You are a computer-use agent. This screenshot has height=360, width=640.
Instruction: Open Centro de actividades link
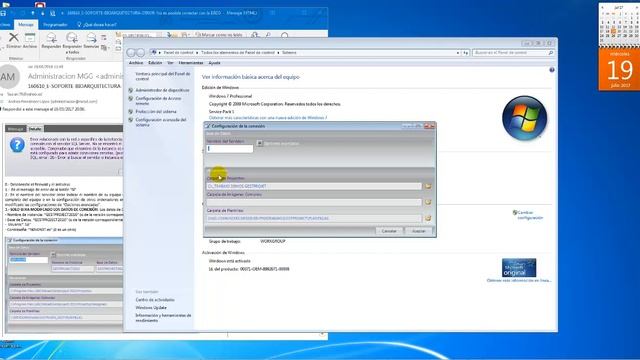(x=155, y=300)
